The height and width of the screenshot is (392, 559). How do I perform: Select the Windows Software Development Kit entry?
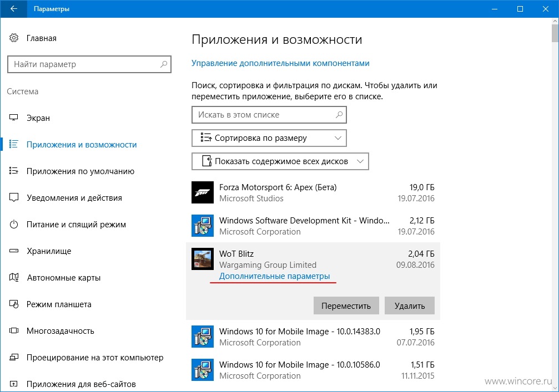[313, 226]
